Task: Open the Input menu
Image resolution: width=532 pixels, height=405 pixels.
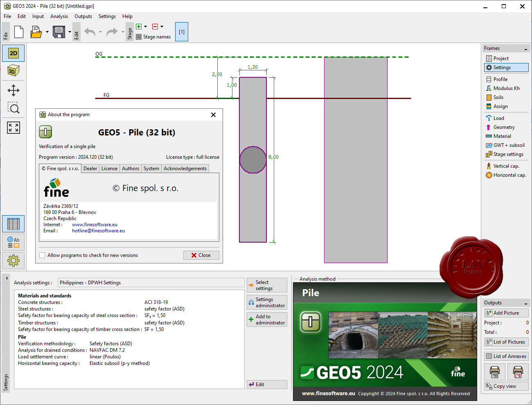Action: coord(38,16)
